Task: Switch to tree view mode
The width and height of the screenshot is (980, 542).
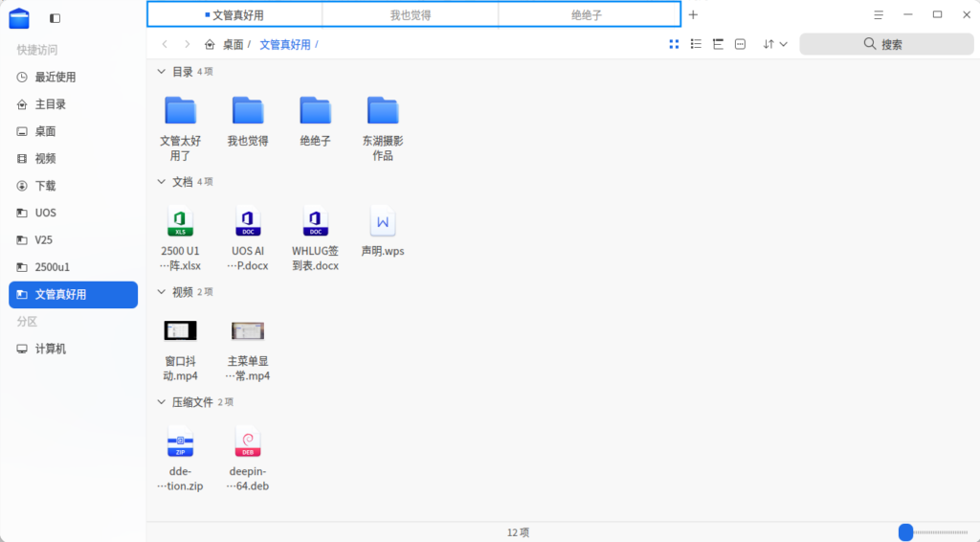Action: [718, 44]
